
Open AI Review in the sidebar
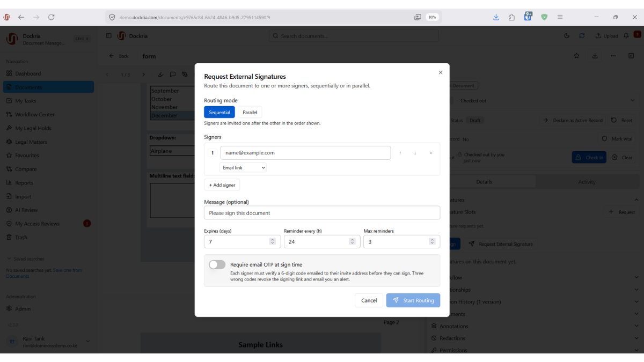pyautogui.click(x=48, y=210)
